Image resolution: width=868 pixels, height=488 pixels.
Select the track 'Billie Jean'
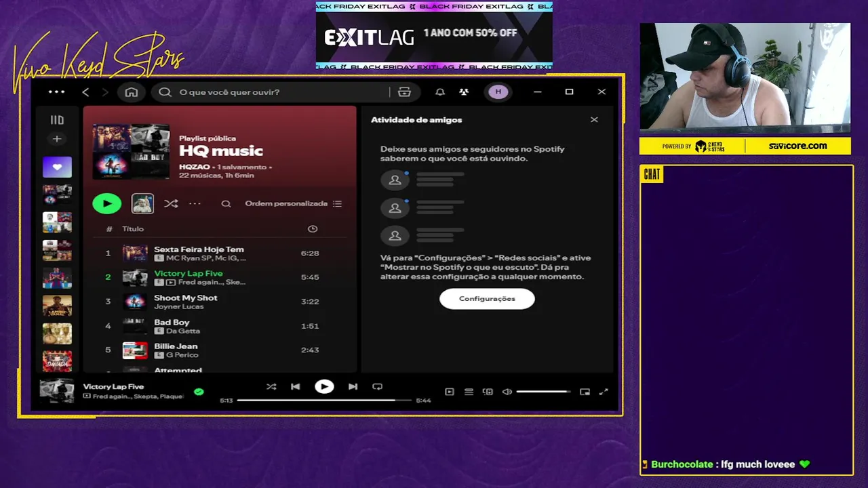click(x=220, y=350)
